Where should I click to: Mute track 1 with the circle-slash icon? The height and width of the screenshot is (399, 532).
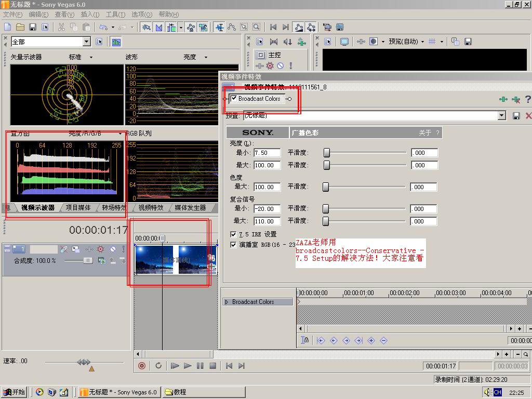coord(113,249)
